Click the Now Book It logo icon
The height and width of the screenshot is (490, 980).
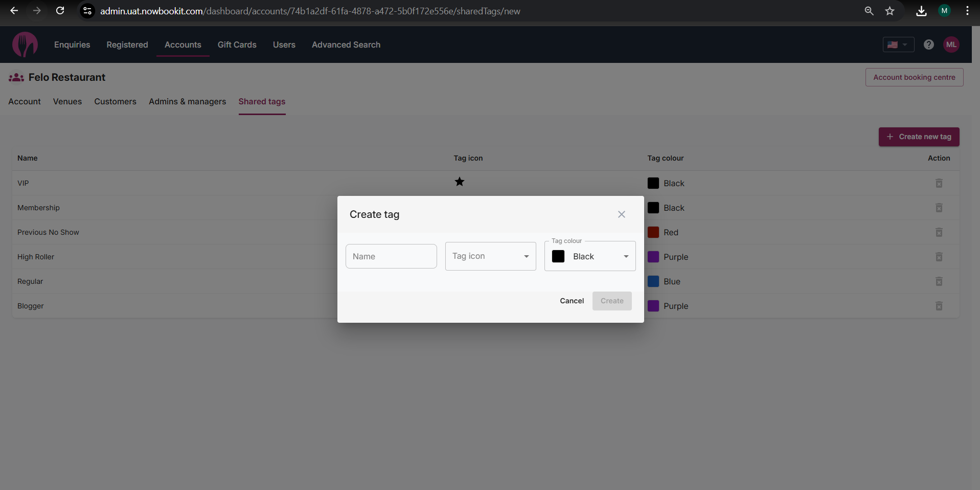click(25, 44)
